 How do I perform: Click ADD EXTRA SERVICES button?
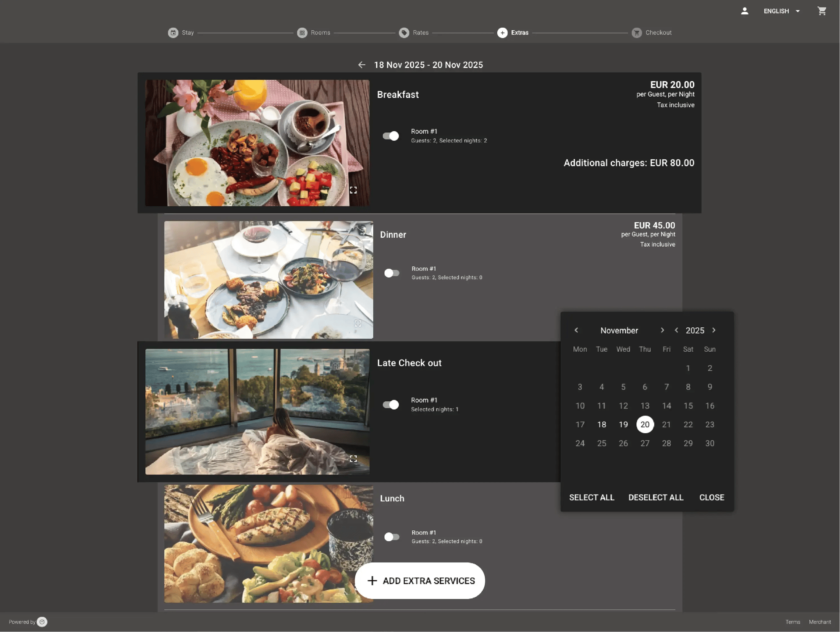tap(420, 581)
